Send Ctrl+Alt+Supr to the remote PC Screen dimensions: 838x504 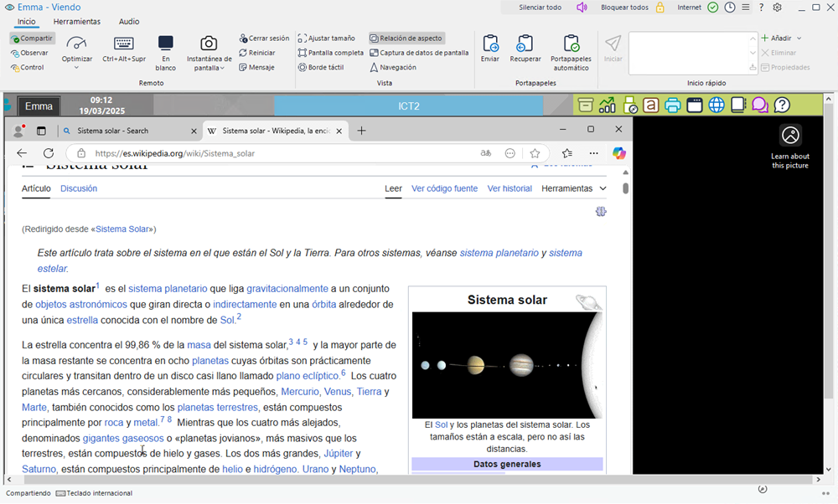coord(123,49)
